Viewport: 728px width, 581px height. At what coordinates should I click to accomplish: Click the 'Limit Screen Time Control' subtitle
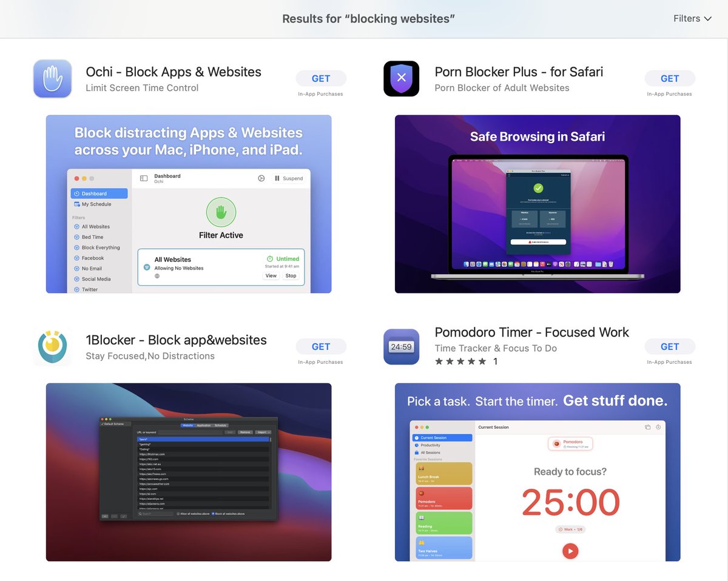(142, 88)
